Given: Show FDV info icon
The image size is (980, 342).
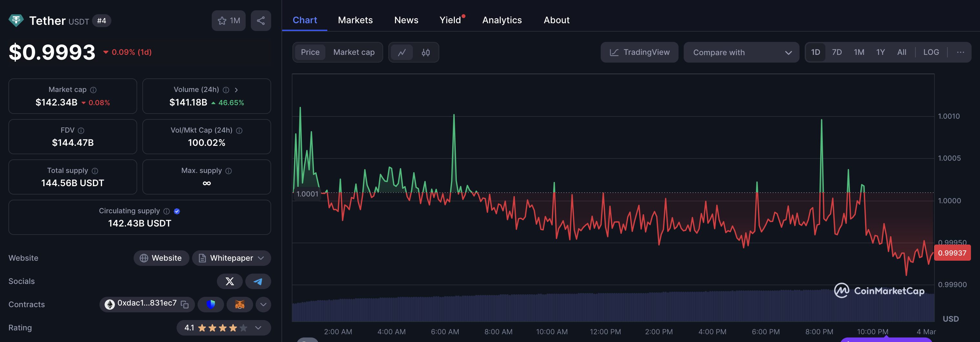Looking at the screenshot, I should pos(81,130).
